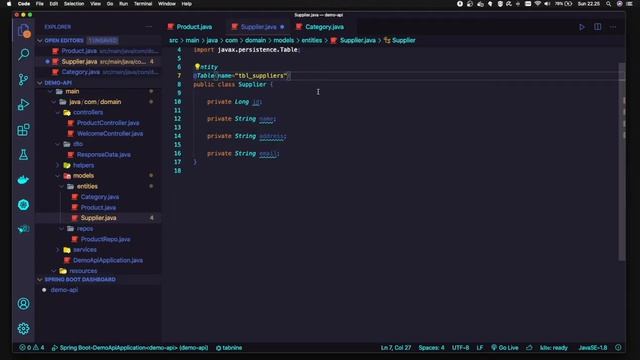Open macOS Wi-Fi status menu

click(538, 4)
